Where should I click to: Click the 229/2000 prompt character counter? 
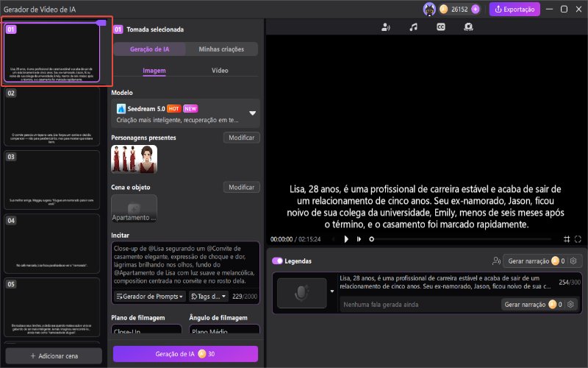(245, 297)
